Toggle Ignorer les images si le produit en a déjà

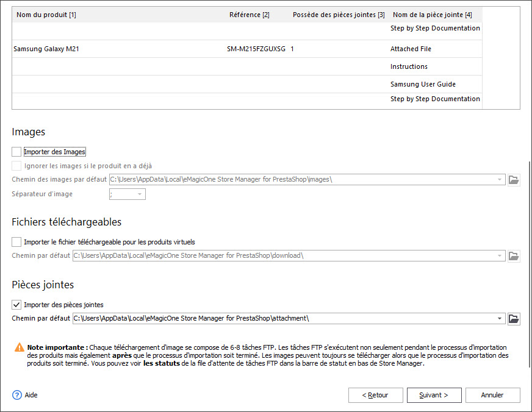[x=16, y=166]
